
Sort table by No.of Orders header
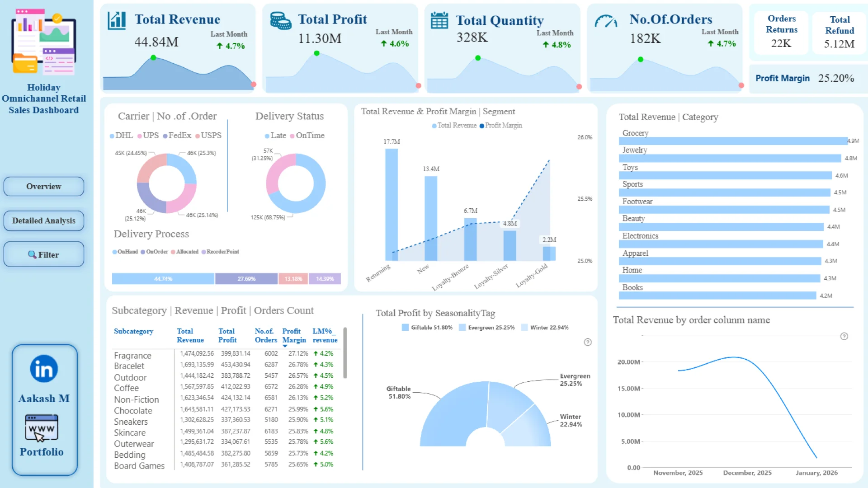[265, 335]
